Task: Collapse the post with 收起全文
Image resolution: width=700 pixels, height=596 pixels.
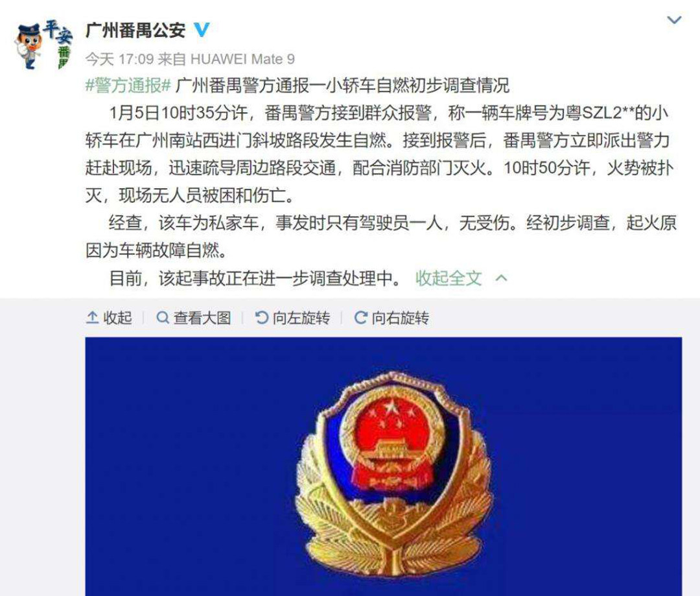Action: tap(449, 278)
